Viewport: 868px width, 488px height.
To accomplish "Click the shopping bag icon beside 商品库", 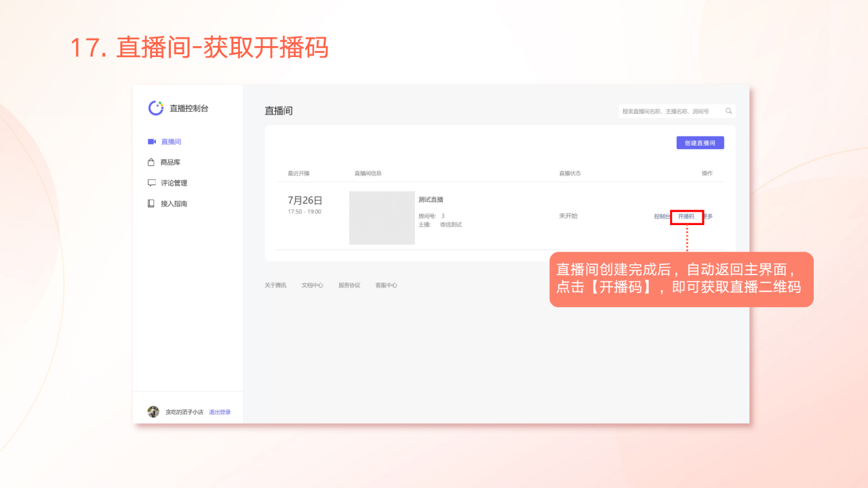I will click(152, 162).
